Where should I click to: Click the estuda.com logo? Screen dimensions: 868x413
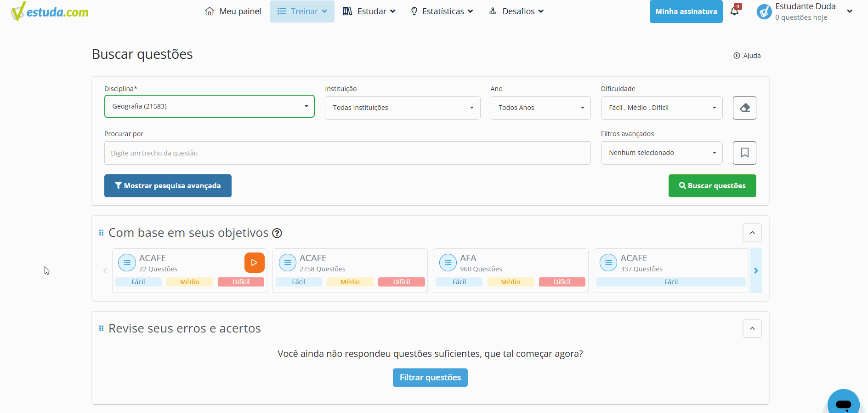[x=50, y=11]
